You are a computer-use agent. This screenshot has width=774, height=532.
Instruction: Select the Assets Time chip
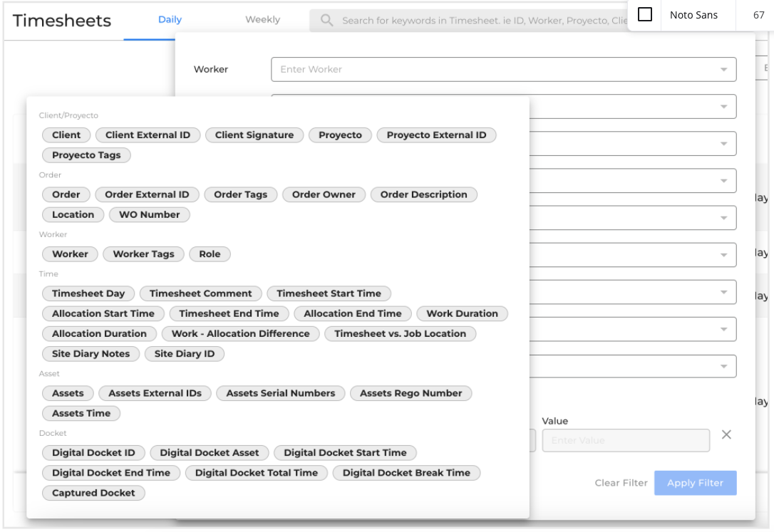pyautogui.click(x=81, y=414)
